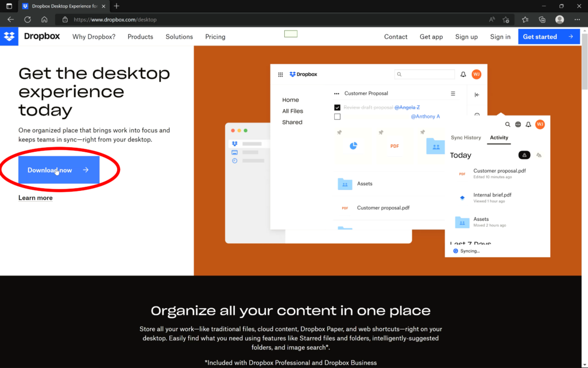
Task: Open the Products menu
Action: click(140, 37)
